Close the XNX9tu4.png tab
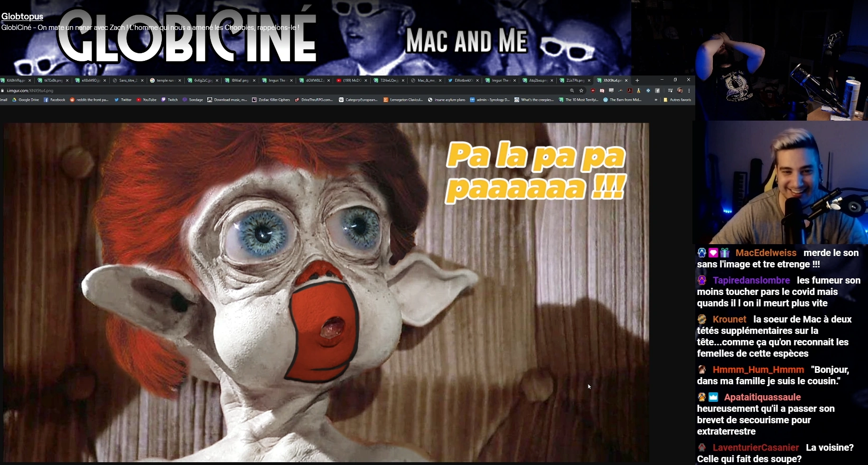This screenshot has width=868, height=465. point(626,80)
